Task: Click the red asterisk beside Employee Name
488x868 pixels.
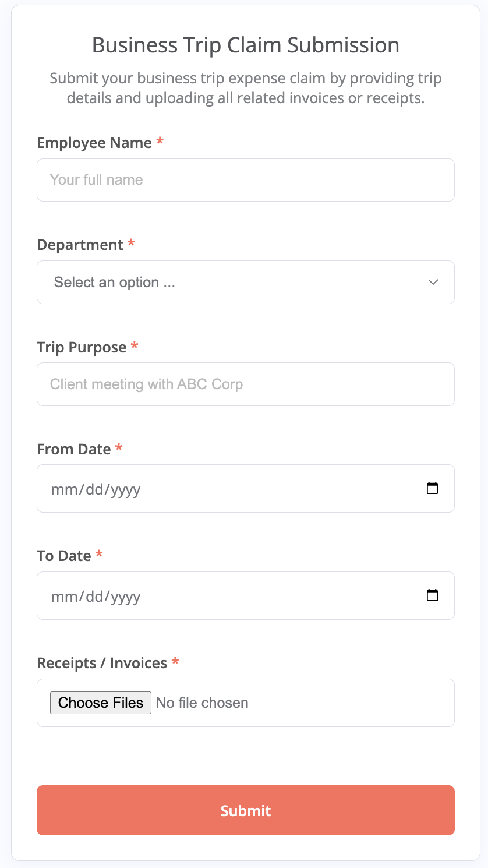Action: tap(160, 141)
